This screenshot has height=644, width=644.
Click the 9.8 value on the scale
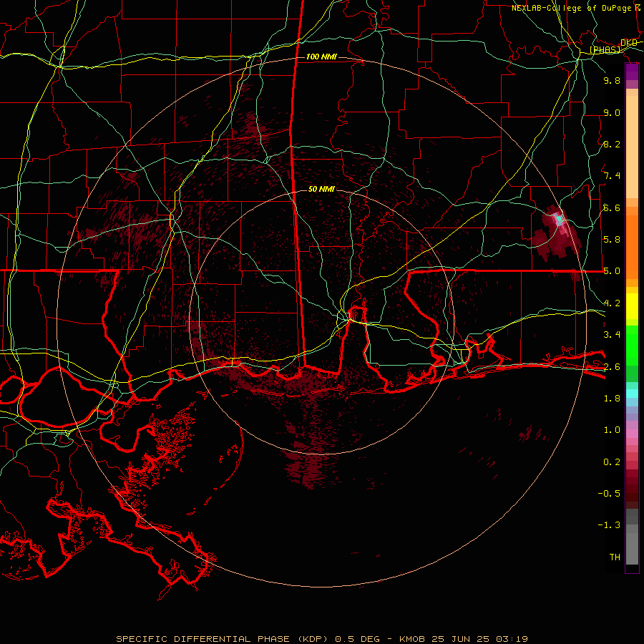tap(612, 80)
